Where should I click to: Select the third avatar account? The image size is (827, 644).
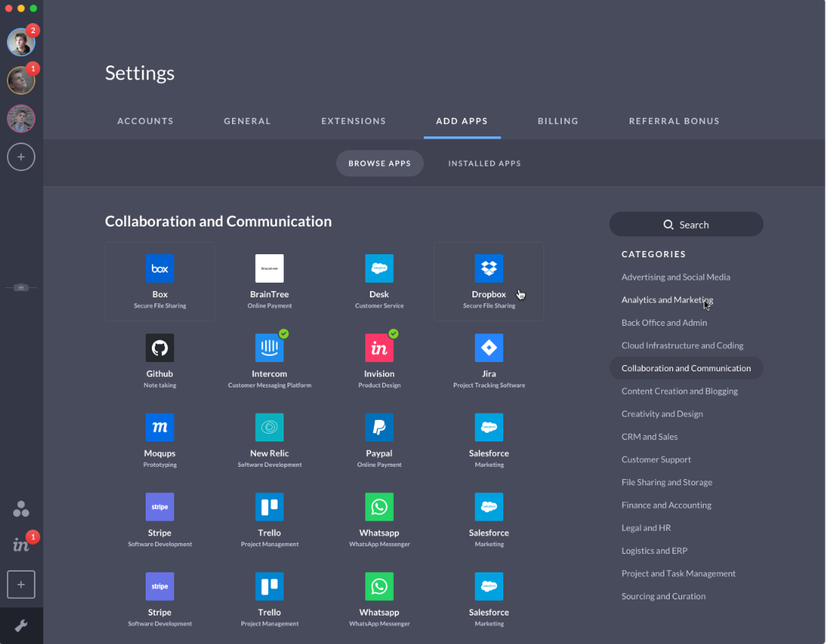21,119
